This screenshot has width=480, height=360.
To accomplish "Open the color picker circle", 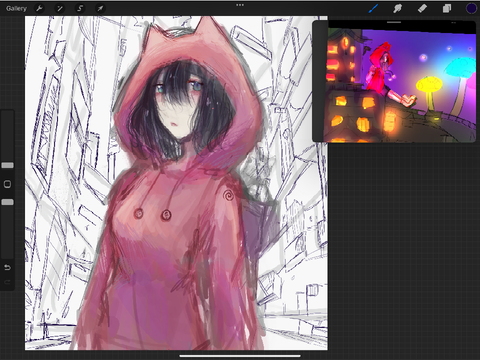I will [471, 8].
